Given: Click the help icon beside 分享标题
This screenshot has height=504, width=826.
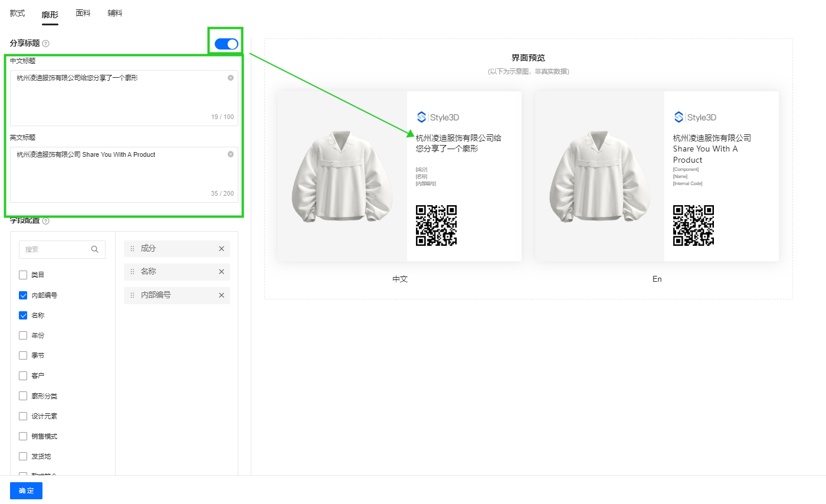Looking at the screenshot, I should 46,44.
